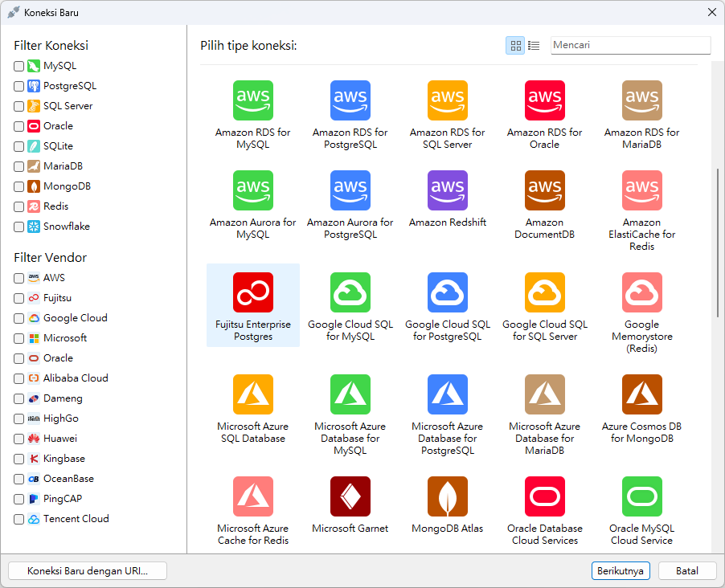This screenshot has height=588, width=725.
Task: Select the Amazon DocumentDB icon
Action: click(x=544, y=190)
